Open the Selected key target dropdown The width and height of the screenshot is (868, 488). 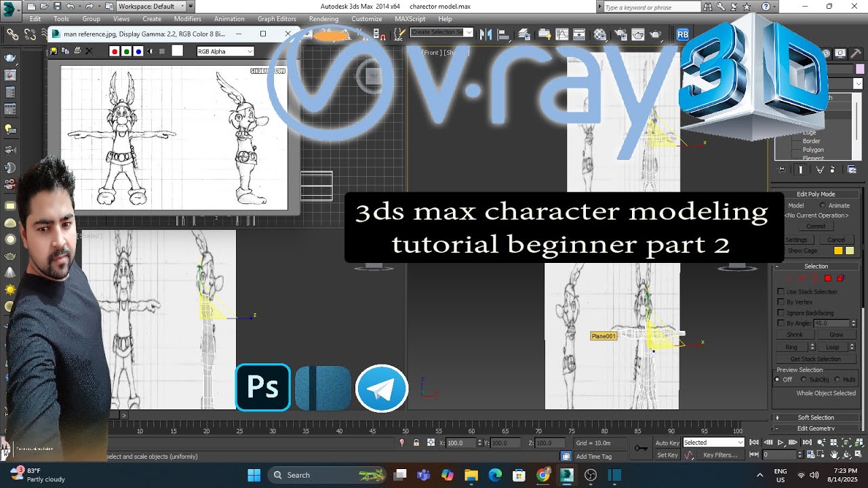(x=713, y=443)
